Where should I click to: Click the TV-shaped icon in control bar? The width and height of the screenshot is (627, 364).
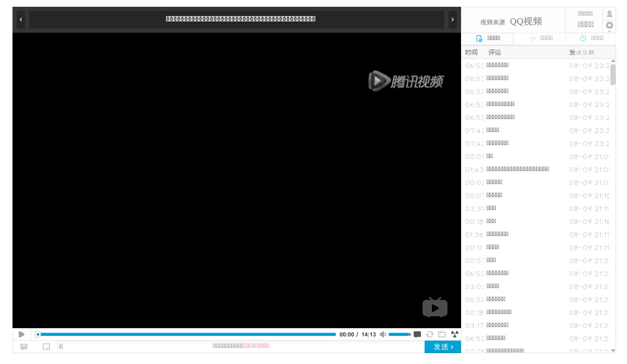pos(442,334)
